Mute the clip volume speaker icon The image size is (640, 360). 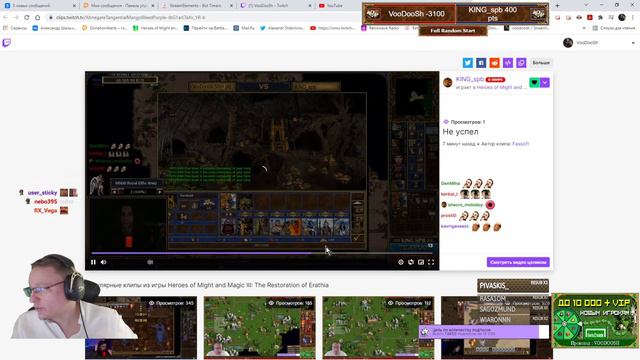tap(104, 262)
